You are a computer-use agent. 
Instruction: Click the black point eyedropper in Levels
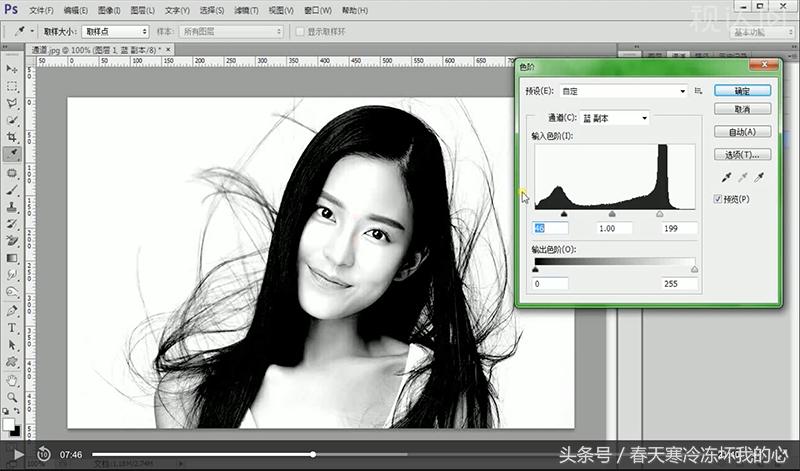[x=726, y=177]
